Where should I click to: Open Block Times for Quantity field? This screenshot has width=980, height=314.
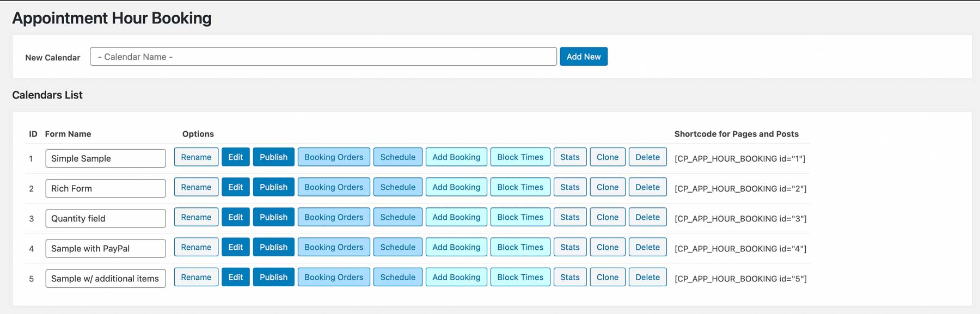[520, 217]
